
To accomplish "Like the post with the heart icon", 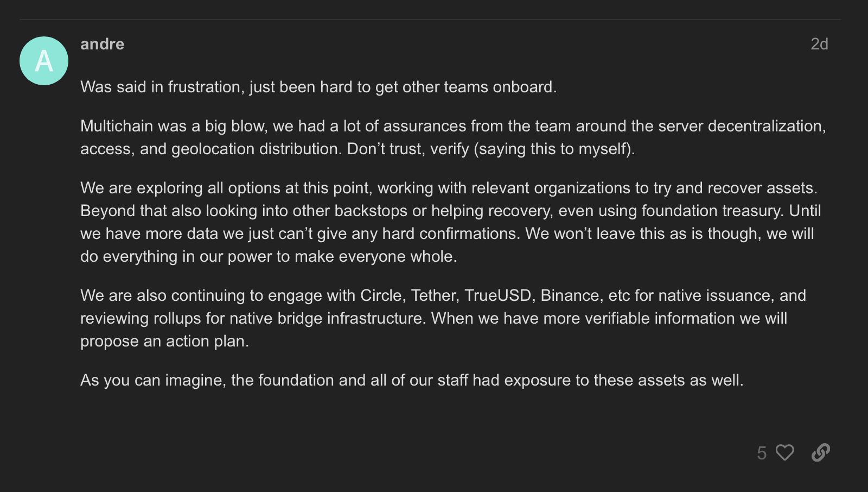I will click(x=784, y=452).
